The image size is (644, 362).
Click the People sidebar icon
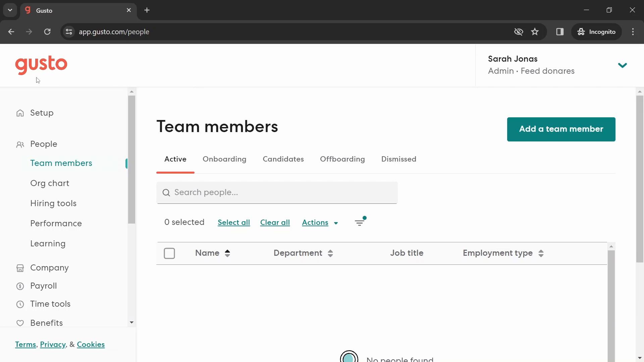20,144
